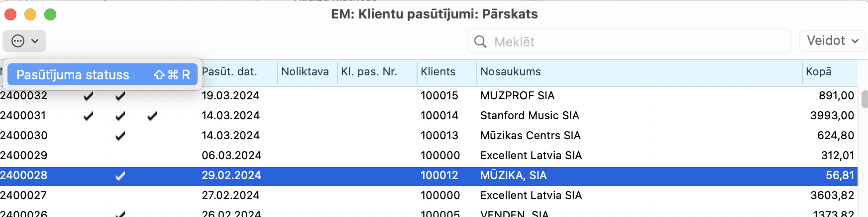Sort by Nosaukums column header
Viewport: 868px width, 217px height.
coord(511,72)
